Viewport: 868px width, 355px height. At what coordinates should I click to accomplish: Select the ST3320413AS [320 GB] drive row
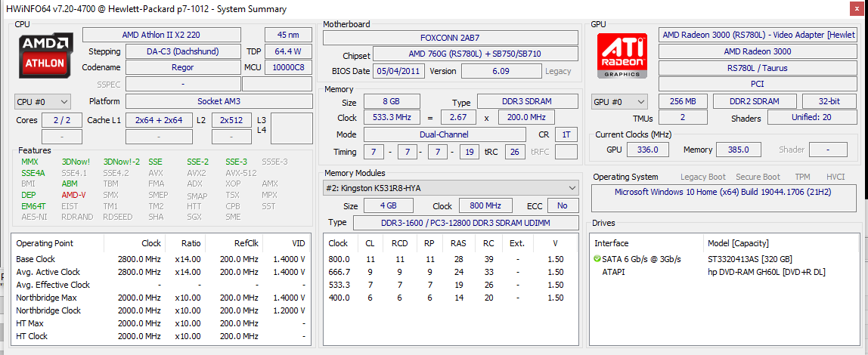(x=723, y=259)
